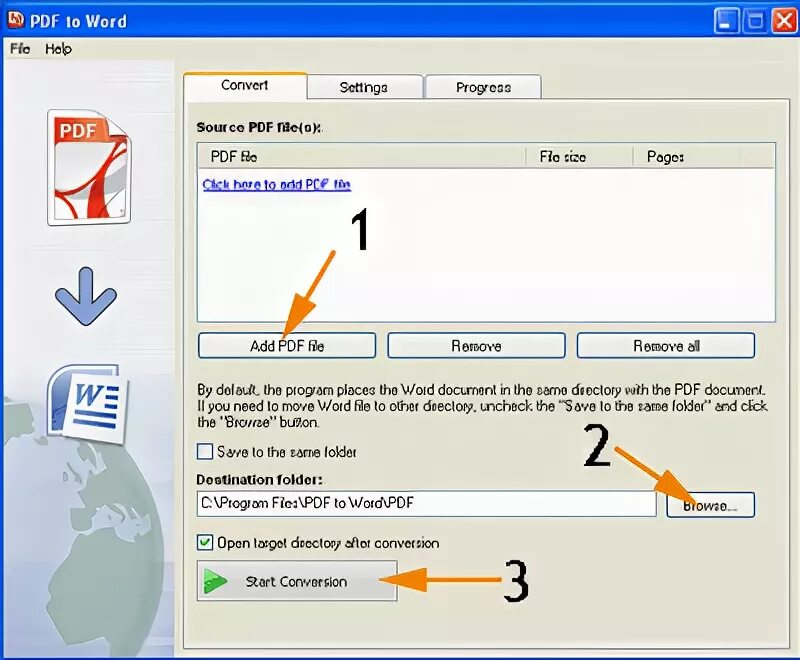Click the Remove all button
Viewport: 800px width, 660px height.
666,346
